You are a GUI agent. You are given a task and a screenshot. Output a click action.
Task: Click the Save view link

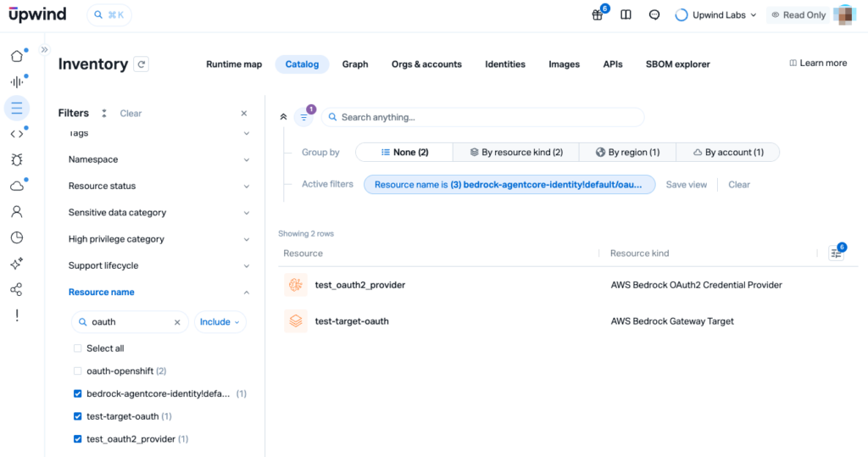686,185
